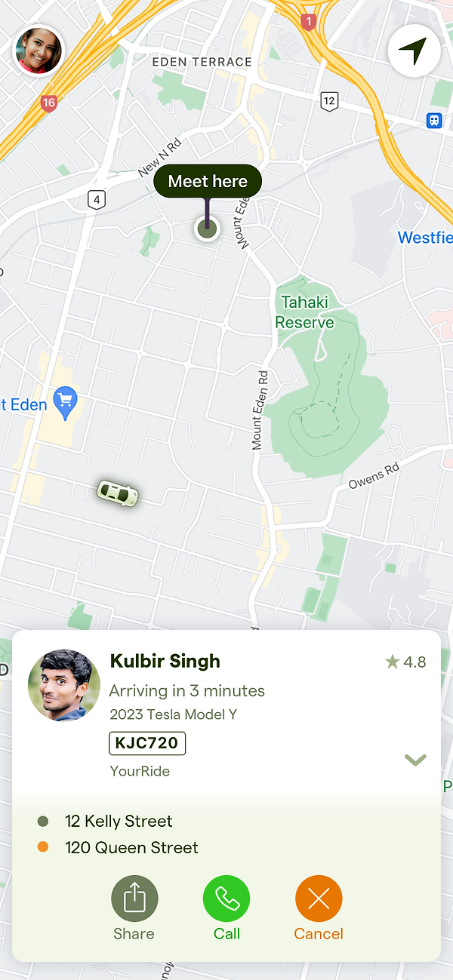Viewport: 453px width, 980px height.
Task: Tap the KJC720 license plate badge
Action: [147, 743]
